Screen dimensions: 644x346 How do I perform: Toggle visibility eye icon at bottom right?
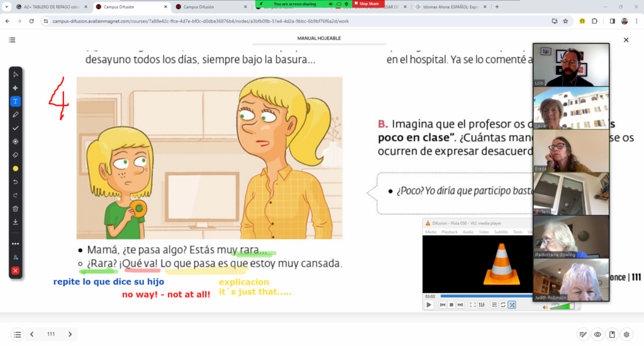[597, 335]
